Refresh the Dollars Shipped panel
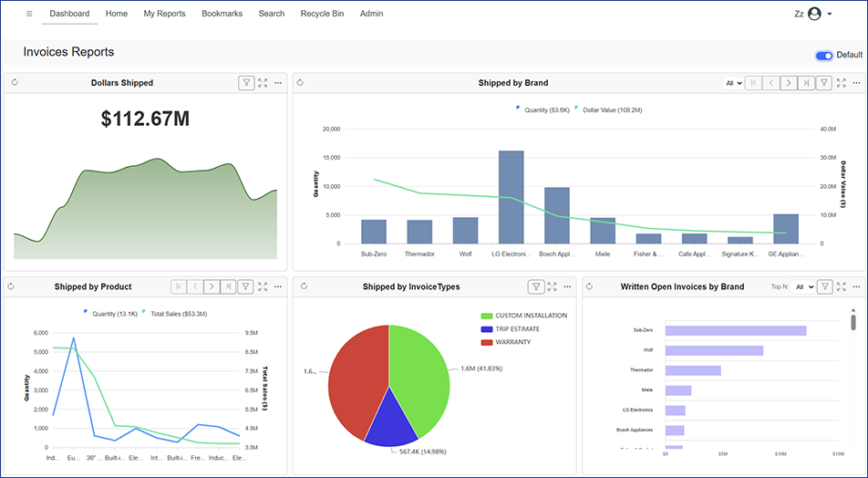This screenshot has width=868, height=478. [15, 83]
